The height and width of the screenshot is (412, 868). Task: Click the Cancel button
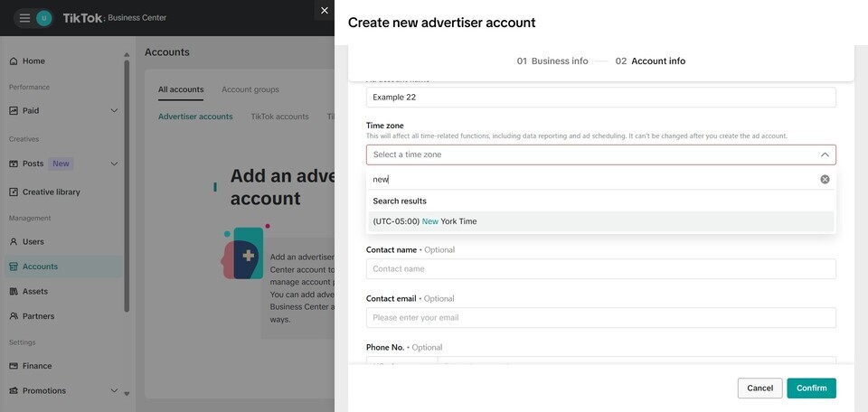(x=759, y=389)
